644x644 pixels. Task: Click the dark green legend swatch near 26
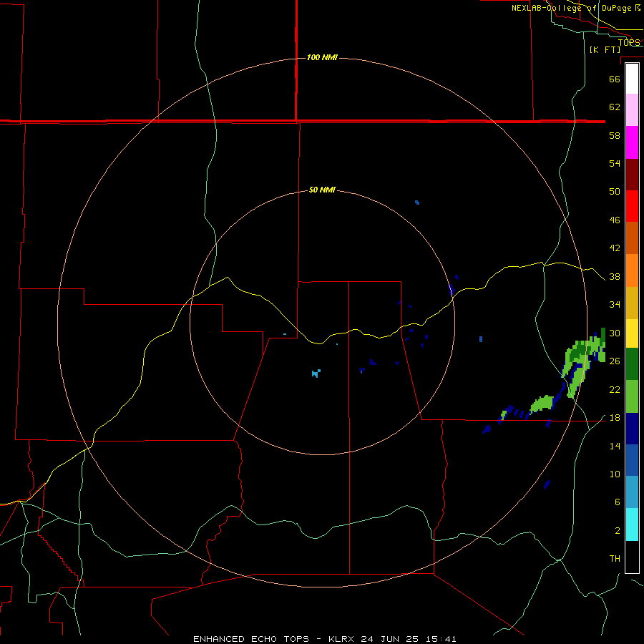coord(632,364)
